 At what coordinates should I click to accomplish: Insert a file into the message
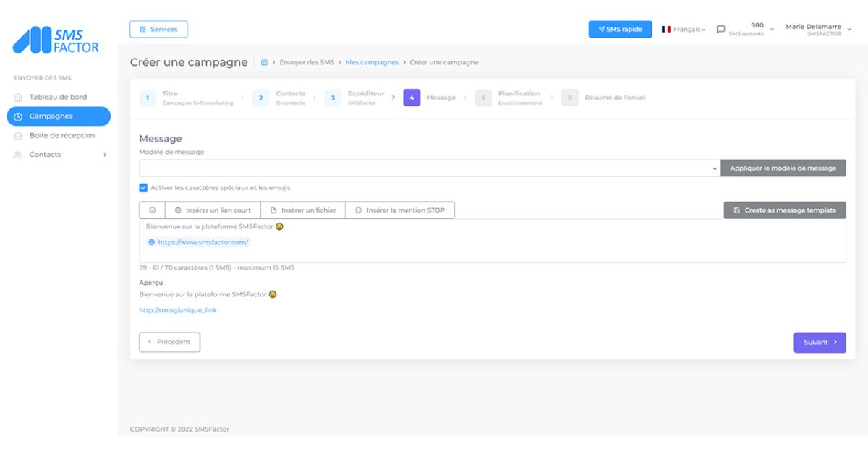[x=303, y=210]
